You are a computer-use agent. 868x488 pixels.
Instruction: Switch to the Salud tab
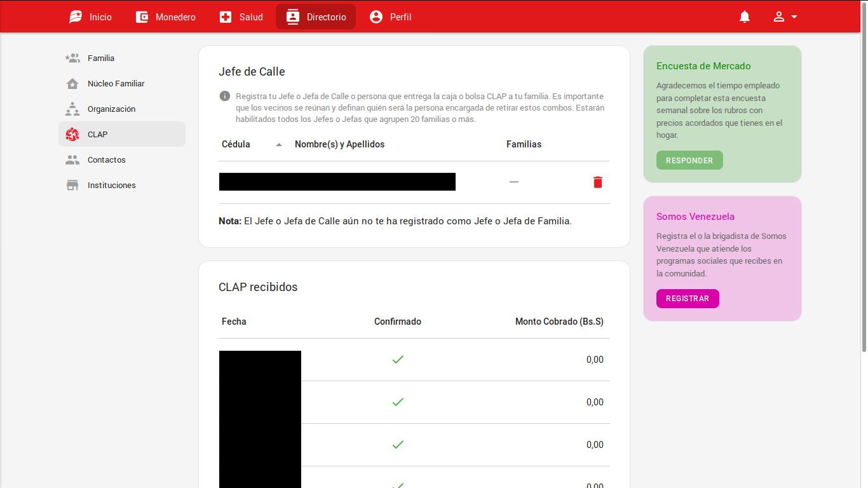tap(241, 17)
